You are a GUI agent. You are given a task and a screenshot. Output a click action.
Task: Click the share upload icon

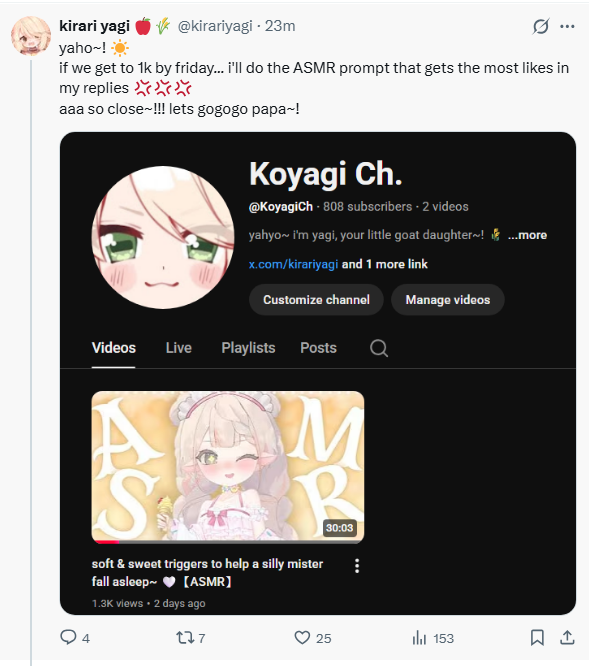tap(567, 637)
